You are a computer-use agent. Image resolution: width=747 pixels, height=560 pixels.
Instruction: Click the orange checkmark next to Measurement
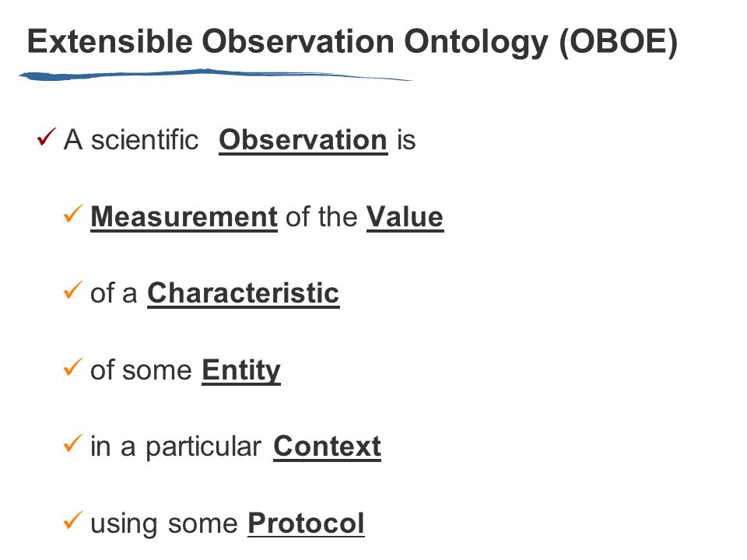tap(73, 213)
